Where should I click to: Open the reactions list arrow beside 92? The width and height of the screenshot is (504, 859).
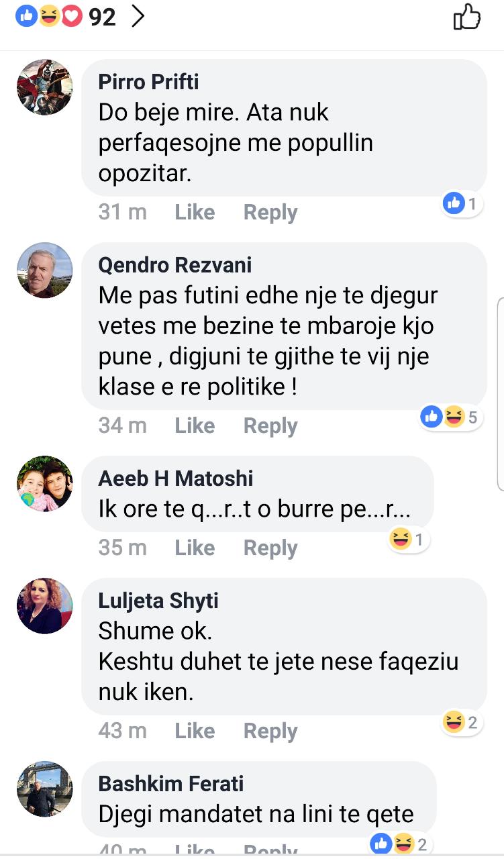[x=138, y=17]
